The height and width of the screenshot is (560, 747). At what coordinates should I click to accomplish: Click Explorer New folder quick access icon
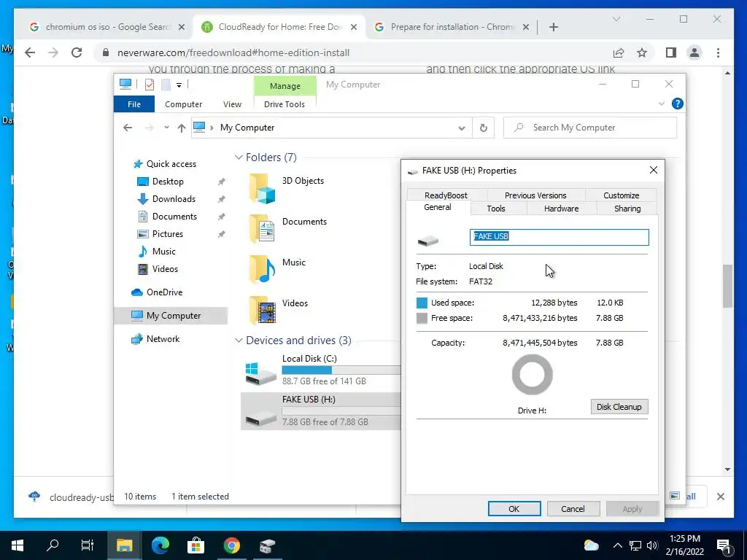point(166,85)
